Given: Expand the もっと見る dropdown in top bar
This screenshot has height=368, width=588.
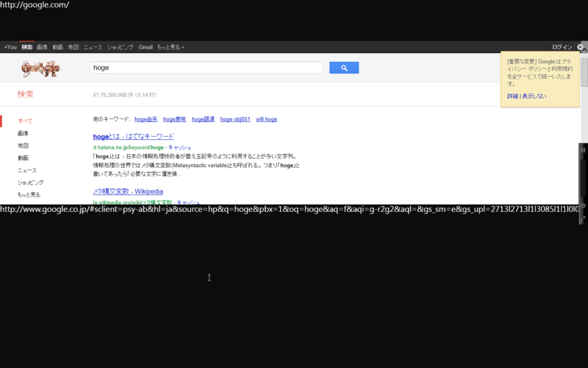Looking at the screenshot, I should click(x=171, y=47).
